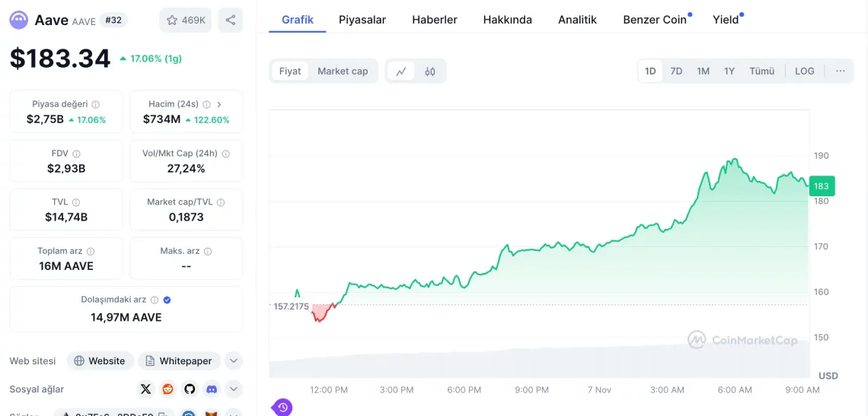This screenshot has width=868, height=416.
Task: Select Fiyat chart mode
Action: (x=290, y=71)
